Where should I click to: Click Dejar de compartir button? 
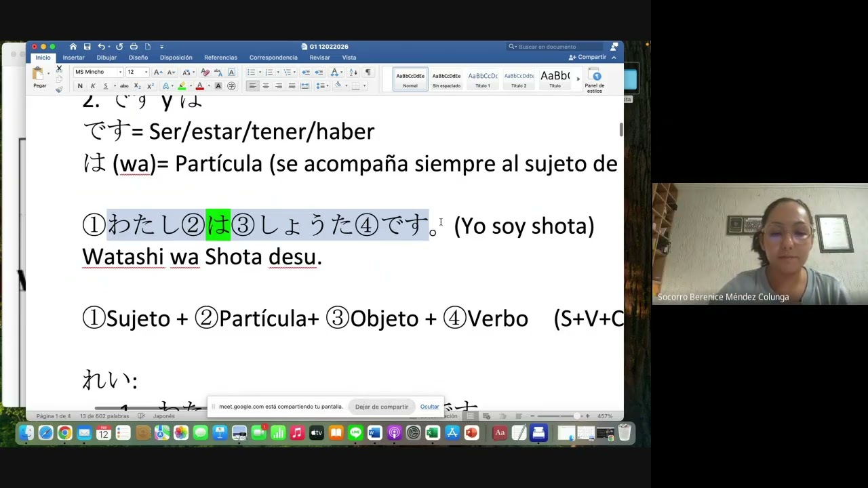point(382,407)
